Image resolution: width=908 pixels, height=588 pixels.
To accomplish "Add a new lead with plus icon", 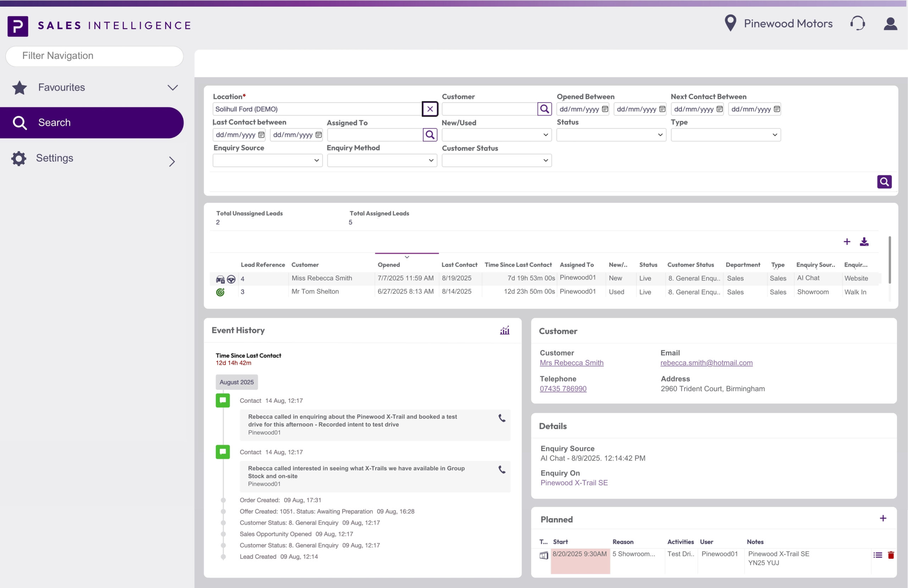I will click(847, 242).
